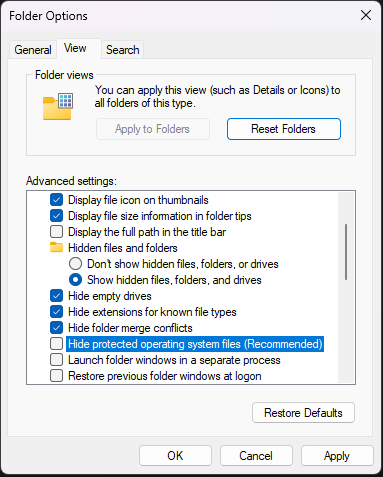Click the folder views icon
Image resolution: width=383 pixels, height=477 pixels.
[58, 106]
